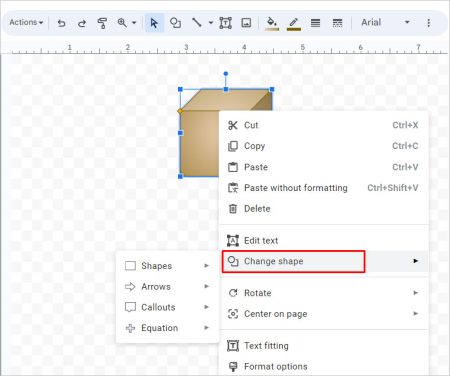Click the Undo icon

point(61,23)
